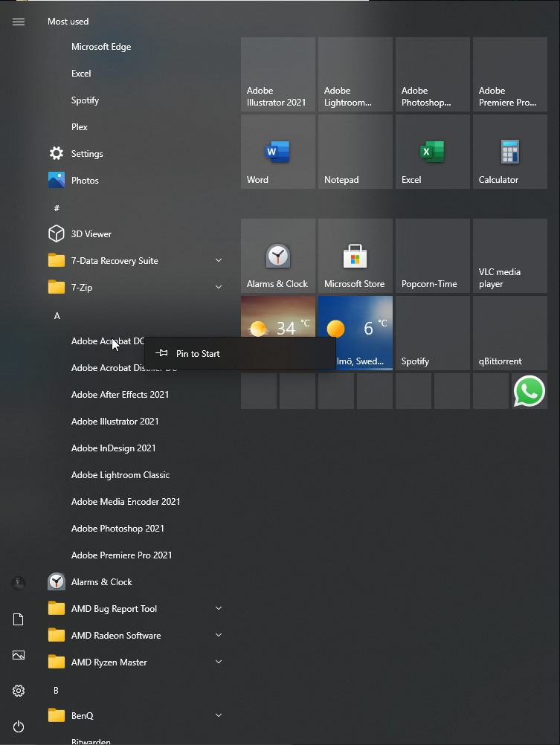Viewport: 560px width, 745px height.
Task: Open the Alarms & Clock tile
Action: click(277, 256)
